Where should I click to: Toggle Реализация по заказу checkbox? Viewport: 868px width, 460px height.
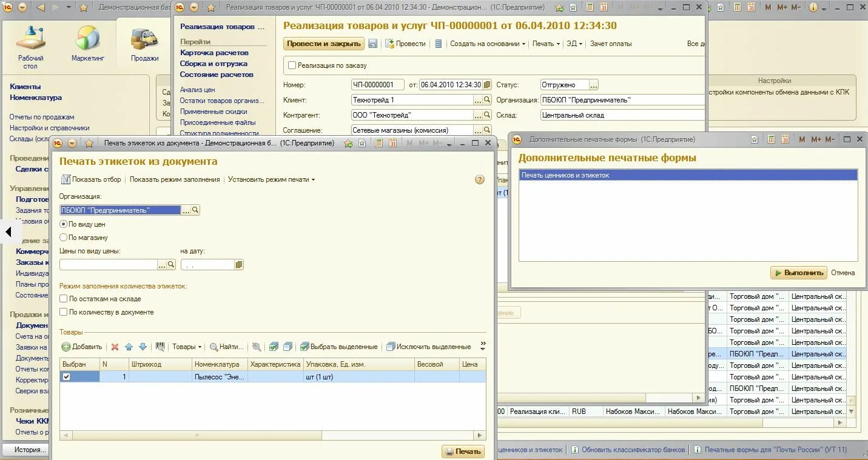click(x=292, y=65)
